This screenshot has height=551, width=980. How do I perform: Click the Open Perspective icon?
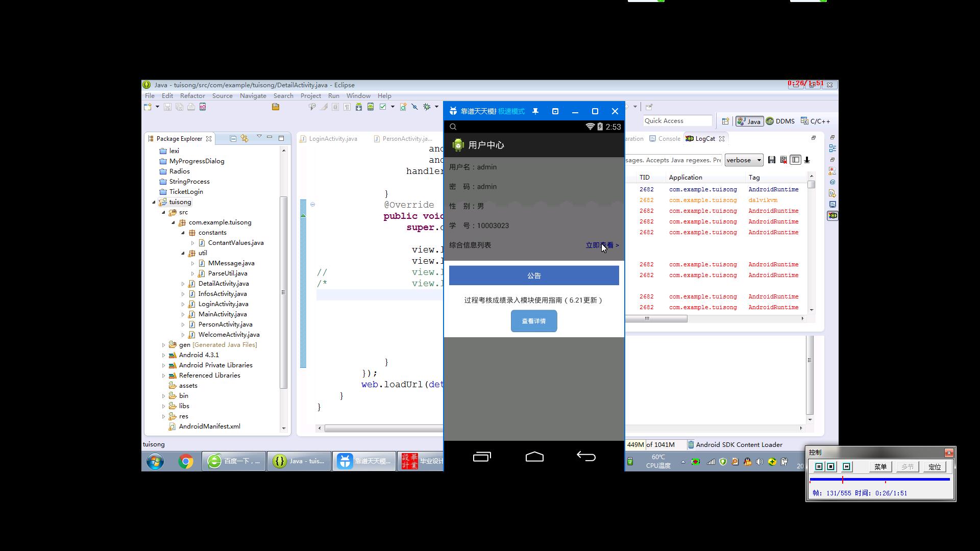725,121
